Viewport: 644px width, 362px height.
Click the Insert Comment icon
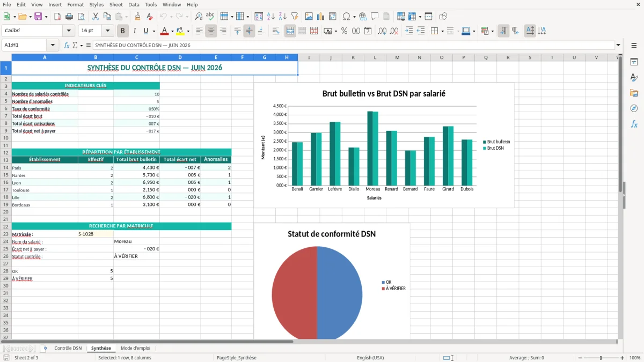(x=375, y=17)
